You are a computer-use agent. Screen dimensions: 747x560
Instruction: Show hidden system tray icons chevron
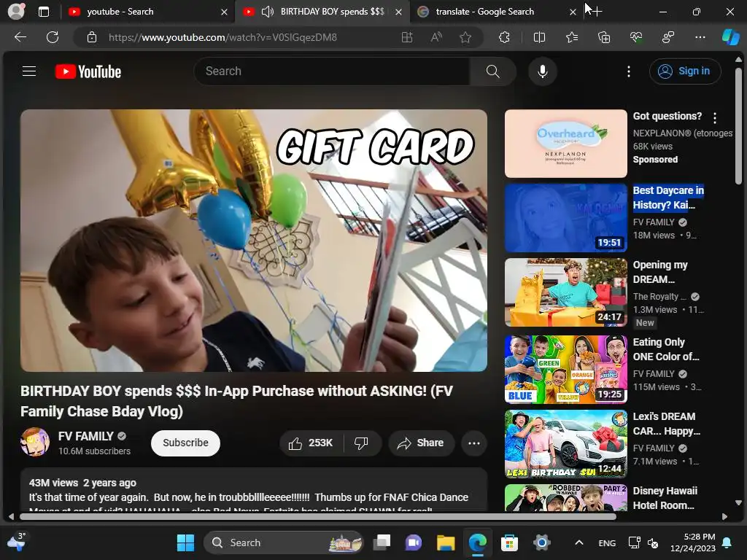point(578,542)
